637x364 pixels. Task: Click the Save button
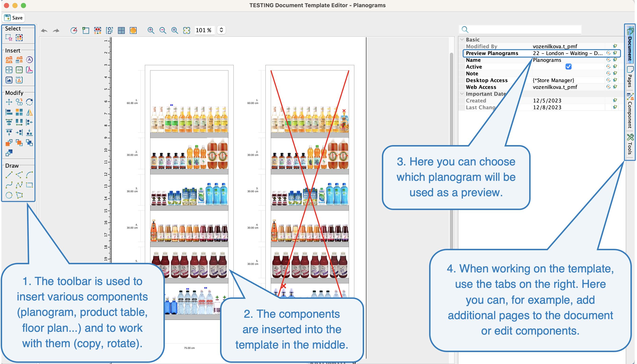pos(14,18)
